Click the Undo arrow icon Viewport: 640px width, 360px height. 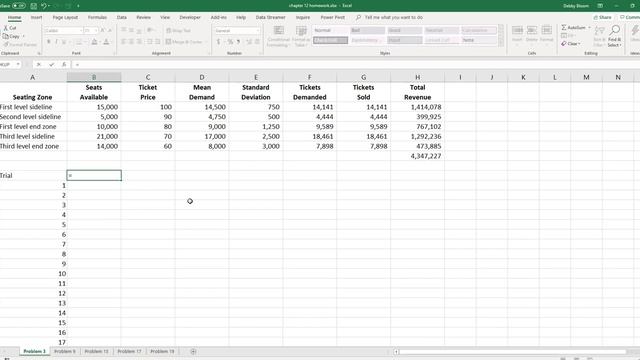click(x=44, y=6)
